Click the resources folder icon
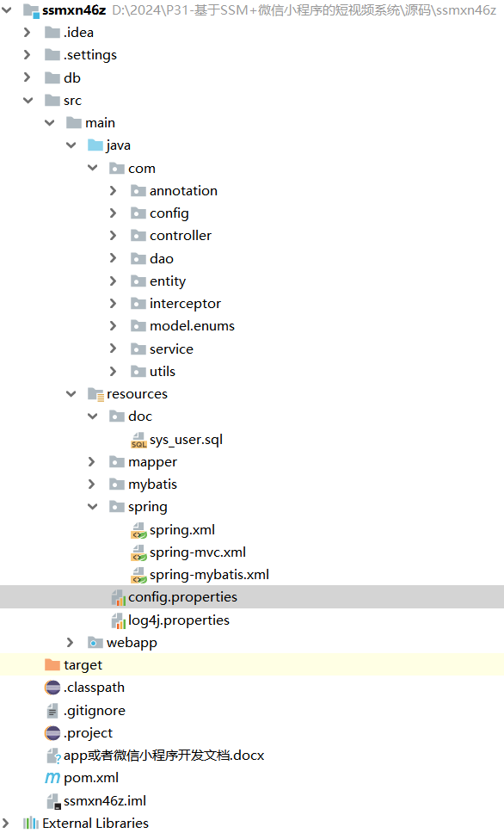The height and width of the screenshot is (833, 504). click(x=95, y=394)
